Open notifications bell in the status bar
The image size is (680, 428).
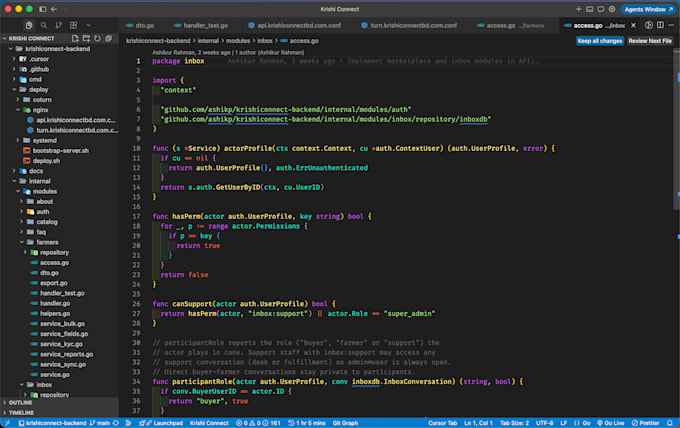coord(670,423)
